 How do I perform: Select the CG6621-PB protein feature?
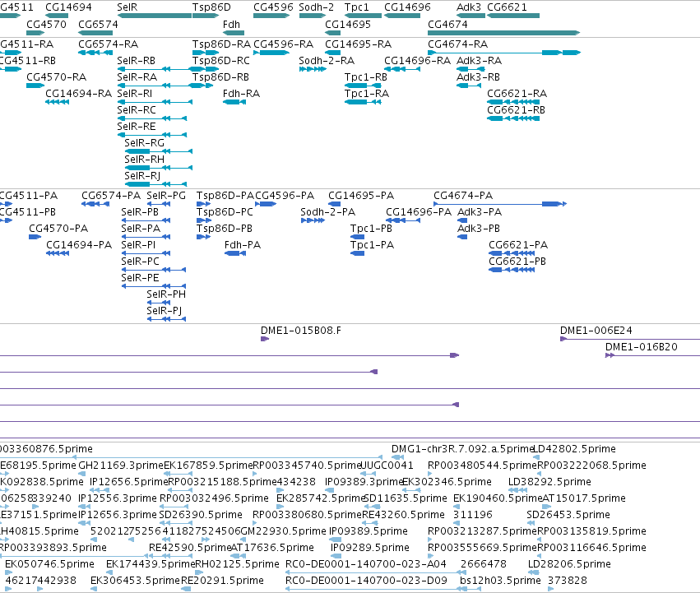(512, 270)
